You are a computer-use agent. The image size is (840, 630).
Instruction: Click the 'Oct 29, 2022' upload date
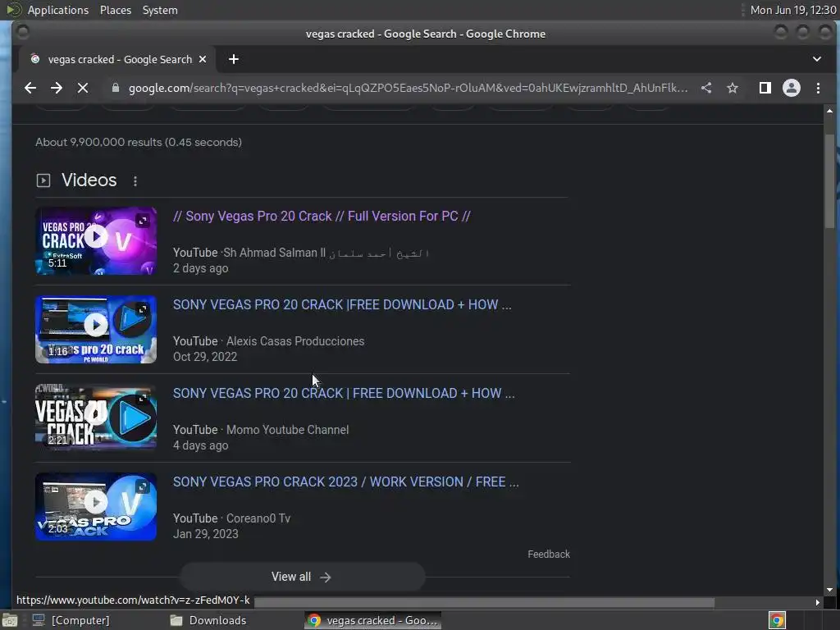pyautogui.click(x=204, y=356)
